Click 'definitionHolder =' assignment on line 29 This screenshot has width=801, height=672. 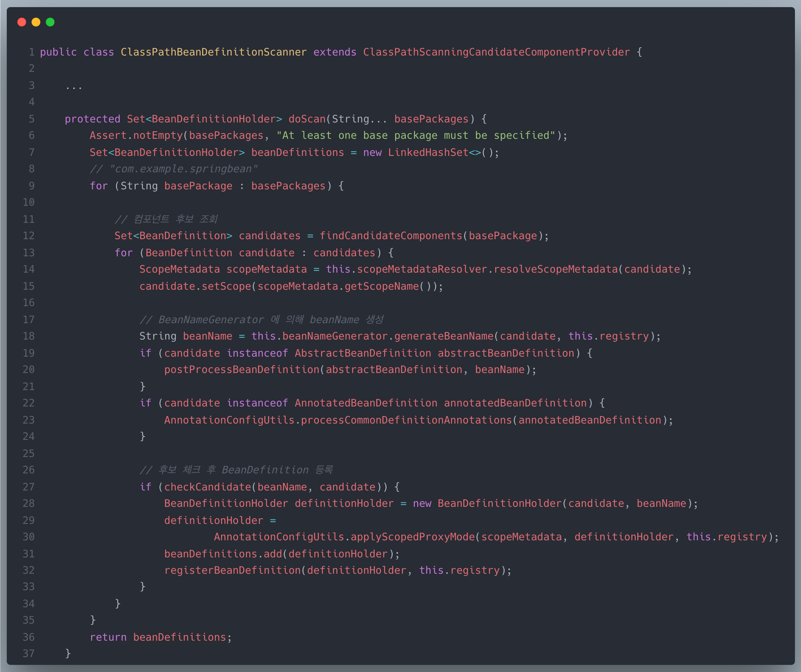pos(220,521)
